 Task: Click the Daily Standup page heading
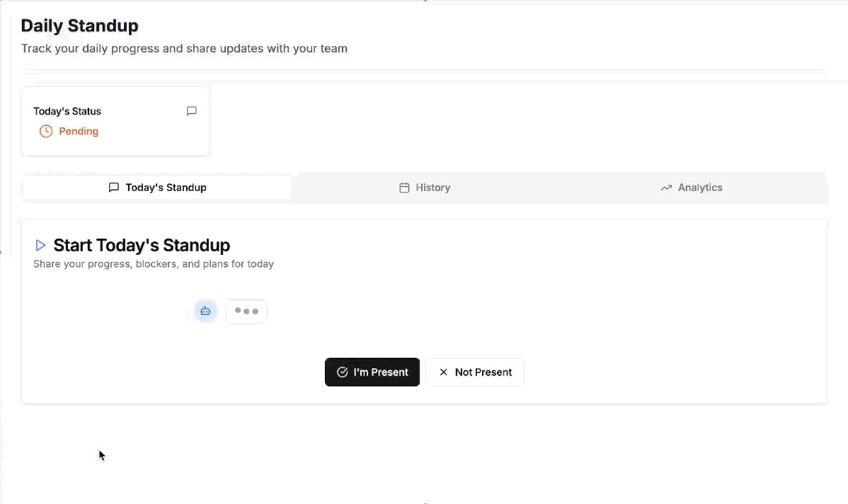(x=79, y=26)
